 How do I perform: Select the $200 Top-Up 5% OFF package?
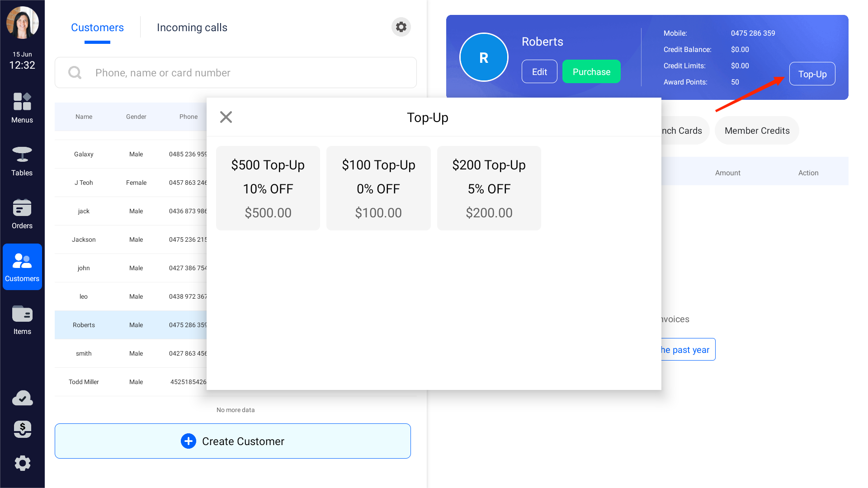coord(489,188)
